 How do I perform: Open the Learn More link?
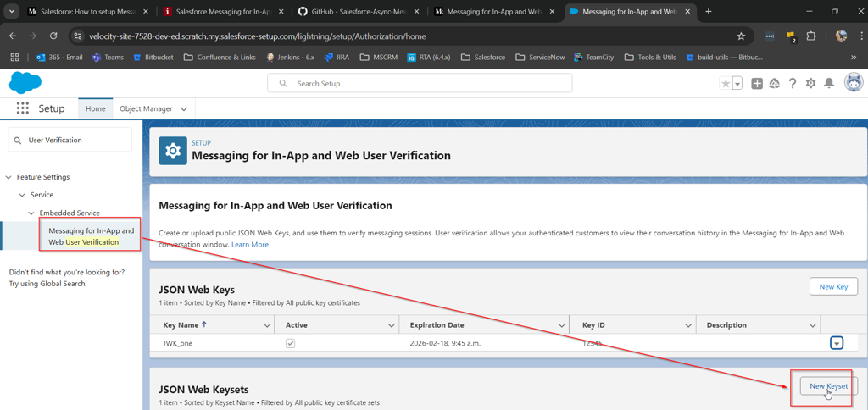coord(250,244)
